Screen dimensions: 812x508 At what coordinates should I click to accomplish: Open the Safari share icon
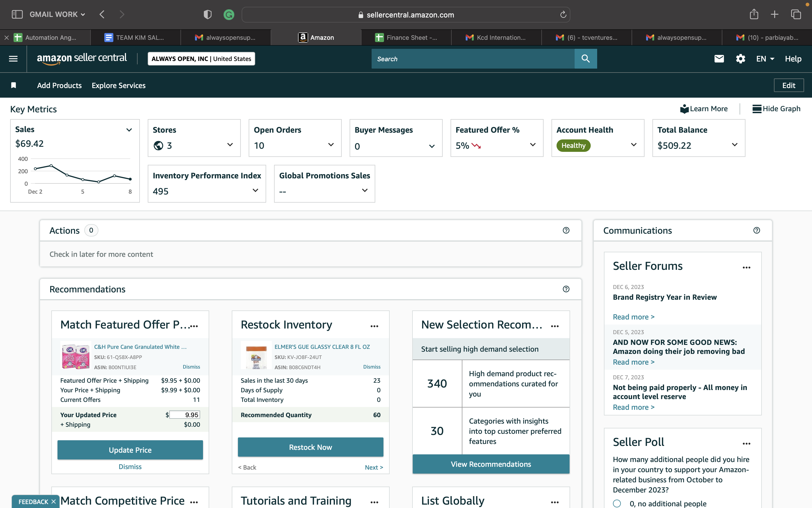[754, 14]
